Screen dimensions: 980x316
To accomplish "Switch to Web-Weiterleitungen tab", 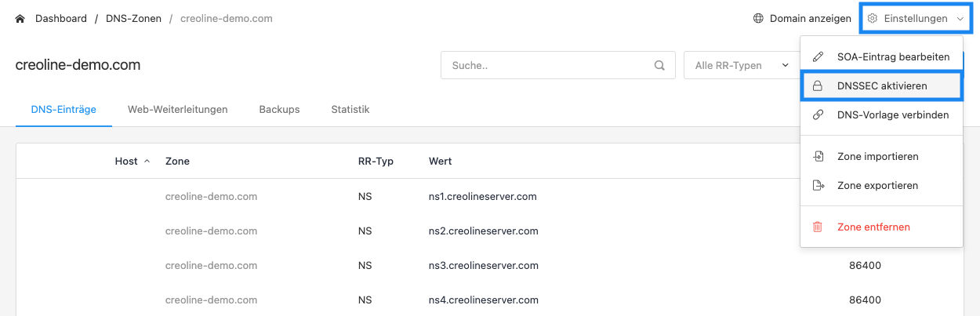I will pos(178,109).
